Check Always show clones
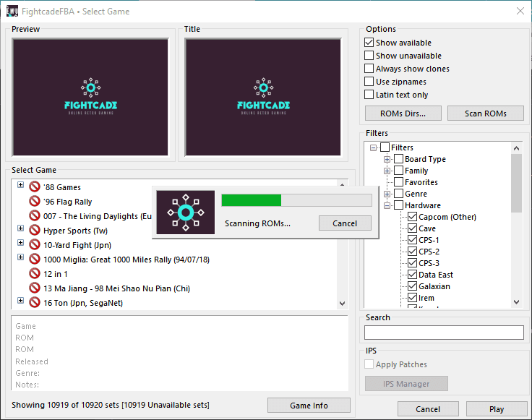Image resolution: width=532 pixels, height=420 pixels. click(369, 69)
